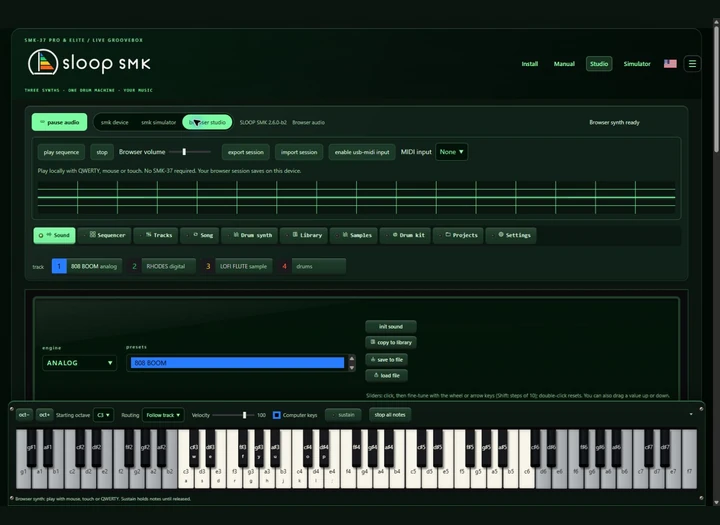Select browser studio mode
This screenshot has height=525, width=720.
[x=207, y=123]
